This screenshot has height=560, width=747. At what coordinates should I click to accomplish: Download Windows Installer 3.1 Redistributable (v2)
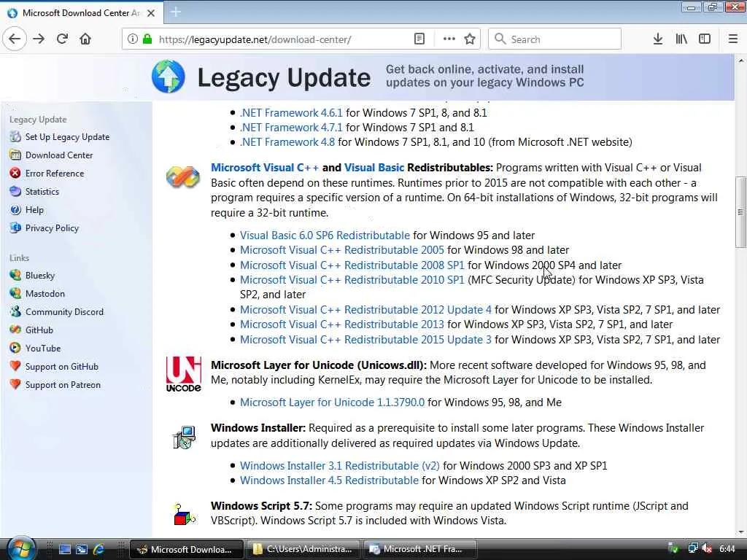(340, 466)
